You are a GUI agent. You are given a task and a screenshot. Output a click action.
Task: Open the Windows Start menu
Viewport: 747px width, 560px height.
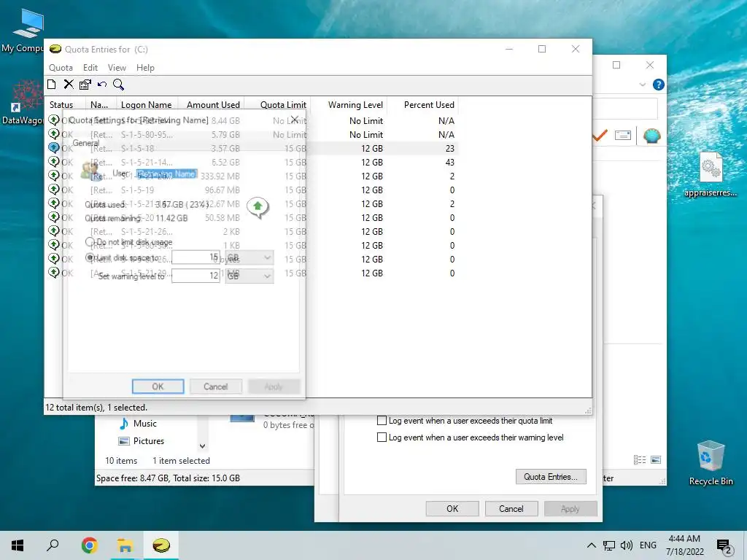[x=18, y=545]
